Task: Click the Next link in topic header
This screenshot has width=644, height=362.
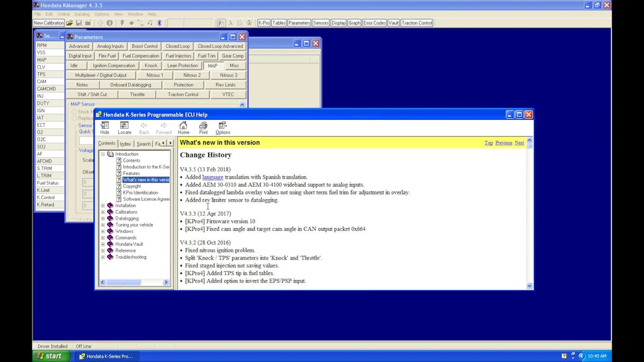Action: point(519,143)
